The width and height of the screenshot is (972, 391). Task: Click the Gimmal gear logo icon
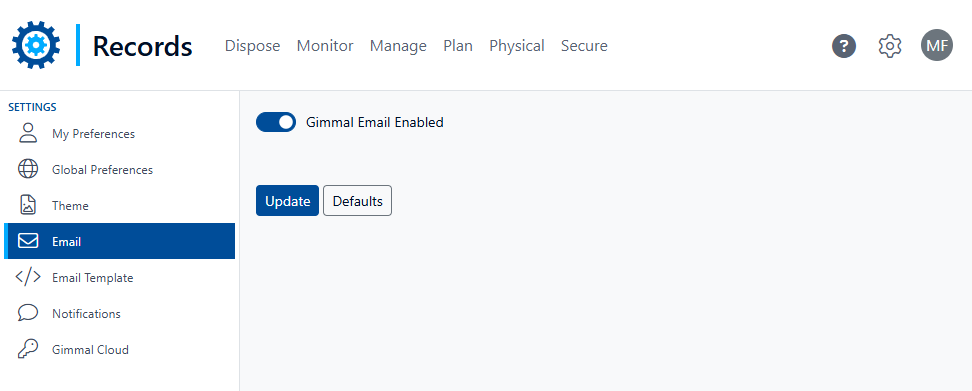(36, 45)
